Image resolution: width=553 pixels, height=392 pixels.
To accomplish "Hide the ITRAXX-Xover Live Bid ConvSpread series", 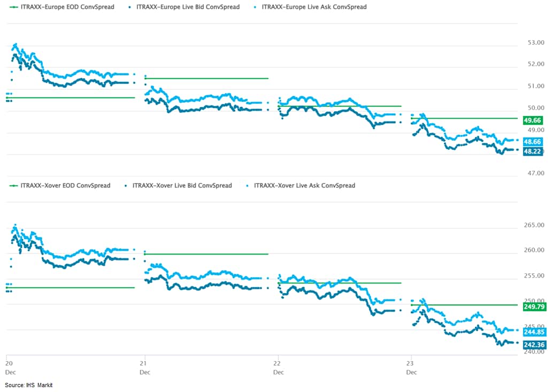I will click(178, 186).
